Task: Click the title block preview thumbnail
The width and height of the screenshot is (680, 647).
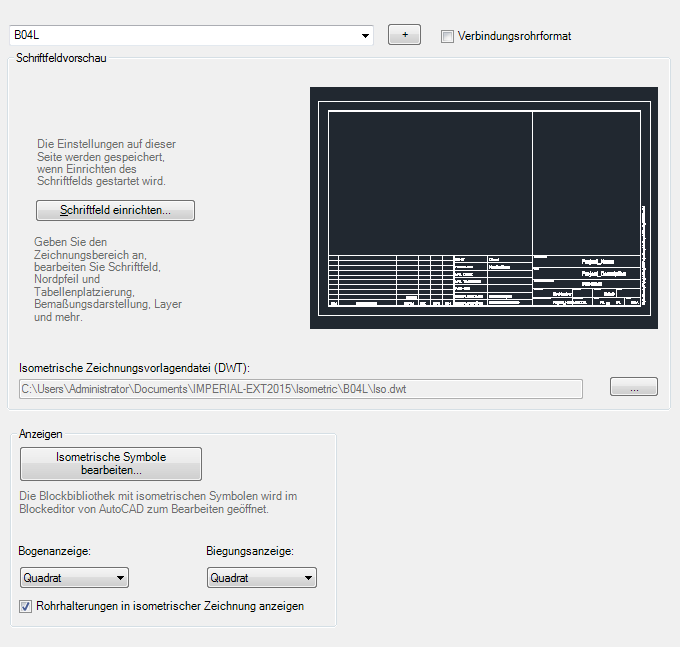Action: tap(484, 208)
